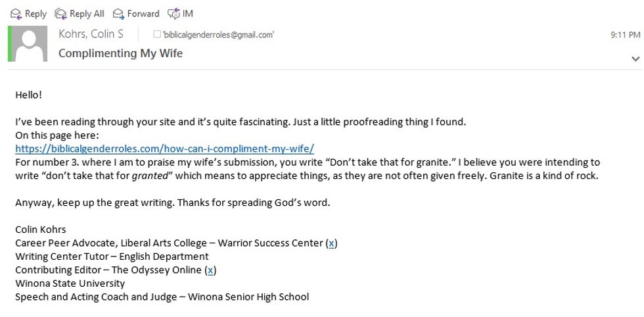Click the 9:11 PM received time

tap(624, 35)
